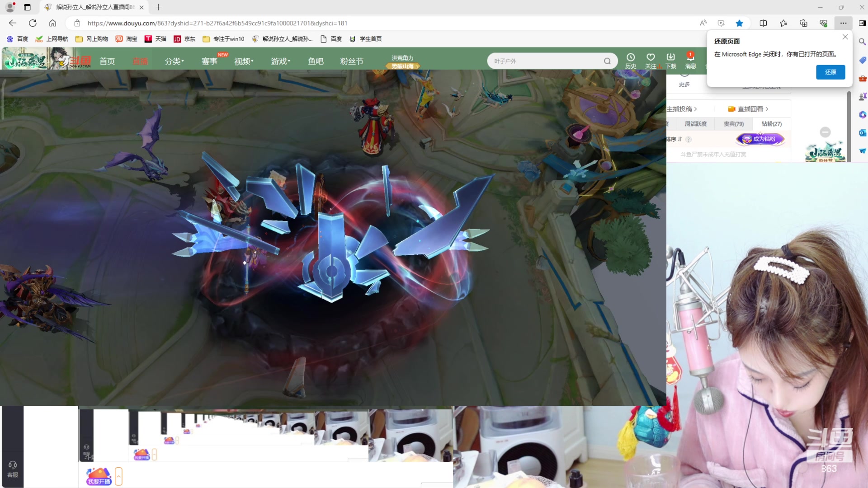Open the 京东 bookmark
Image resolution: width=868 pixels, height=488 pixels.
pyautogui.click(x=184, y=39)
